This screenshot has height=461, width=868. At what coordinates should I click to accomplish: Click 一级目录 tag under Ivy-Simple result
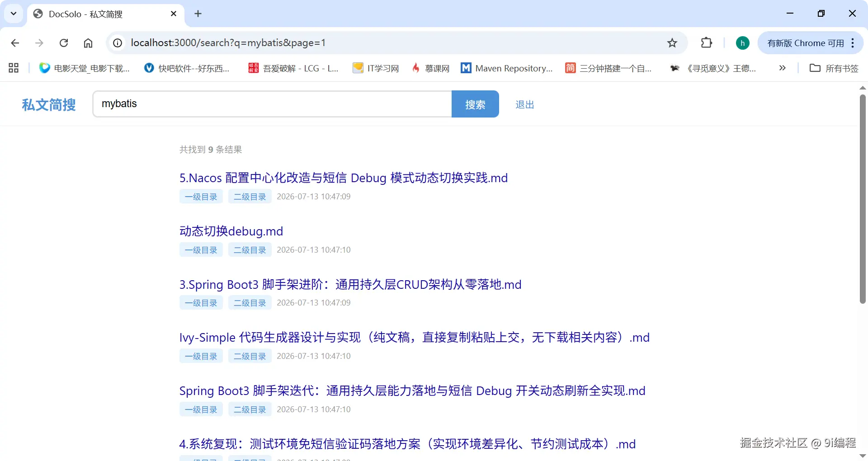coord(201,356)
